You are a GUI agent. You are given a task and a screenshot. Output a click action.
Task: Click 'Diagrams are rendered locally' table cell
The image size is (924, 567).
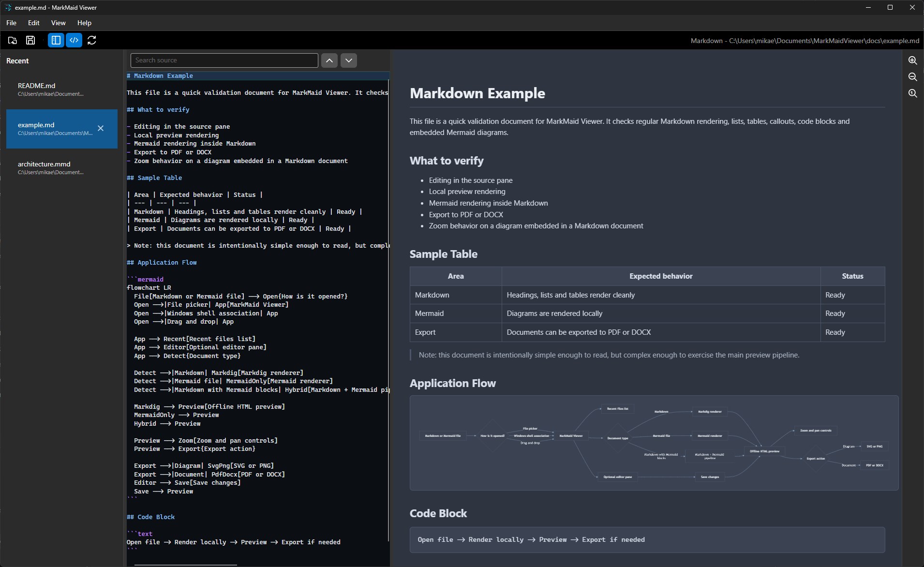point(661,313)
